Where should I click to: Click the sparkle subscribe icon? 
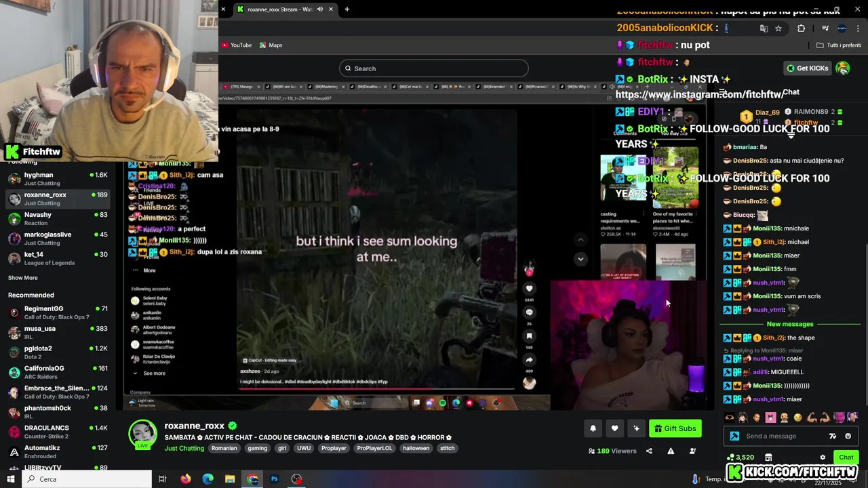coord(636,428)
